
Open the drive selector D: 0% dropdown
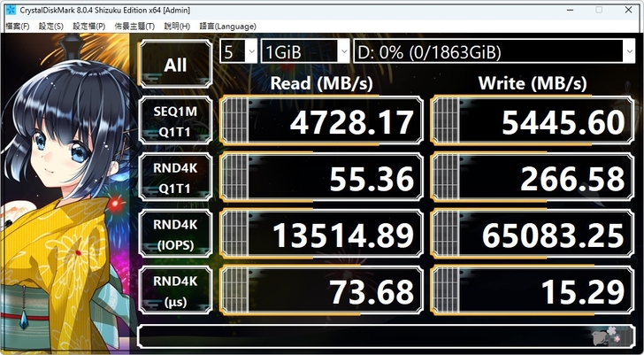click(494, 51)
